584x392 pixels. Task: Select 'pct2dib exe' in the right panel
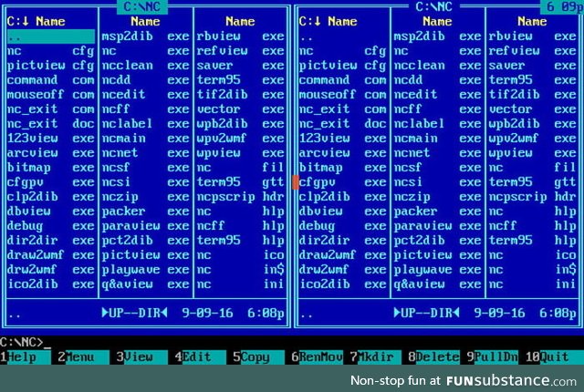point(438,241)
